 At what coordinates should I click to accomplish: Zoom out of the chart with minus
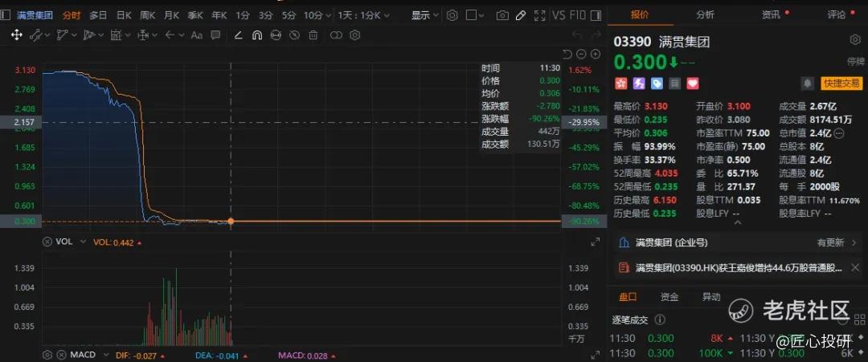click(581, 54)
